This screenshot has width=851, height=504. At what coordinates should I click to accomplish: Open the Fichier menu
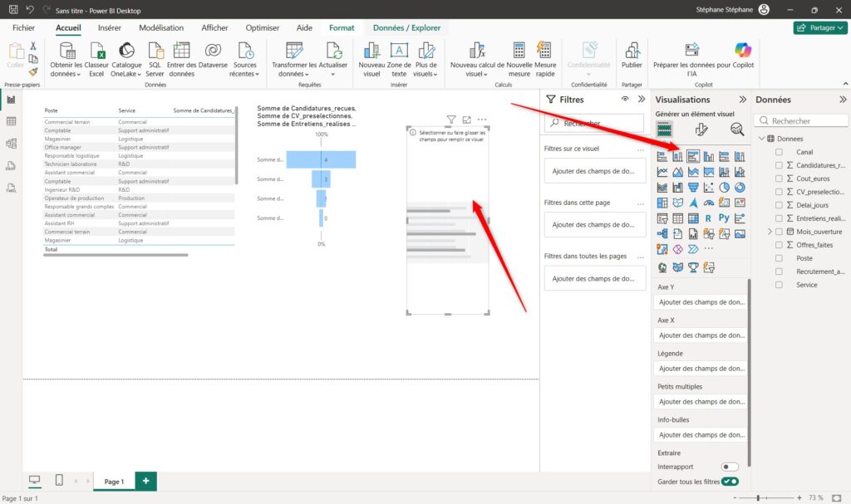[x=23, y=27]
